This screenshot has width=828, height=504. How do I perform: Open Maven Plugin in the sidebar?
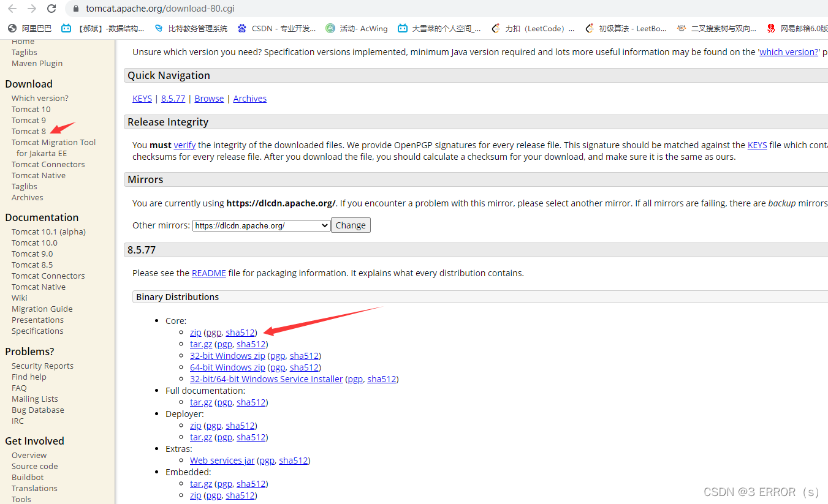(x=37, y=63)
